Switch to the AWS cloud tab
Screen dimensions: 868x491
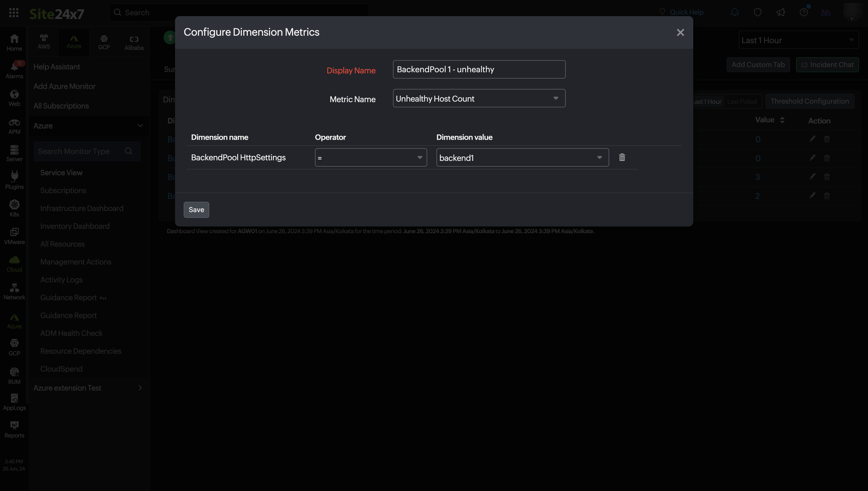pos(44,42)
